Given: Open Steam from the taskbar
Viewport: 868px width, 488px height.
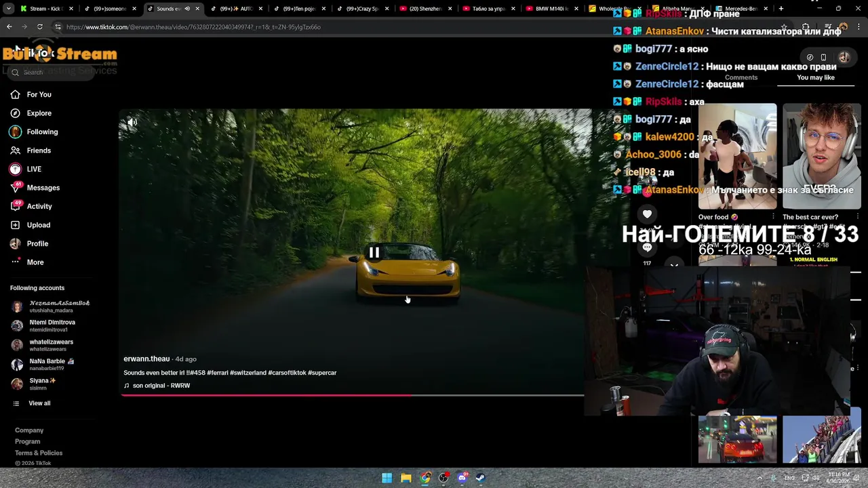Looking at the screenshot, I should (481, 478).
